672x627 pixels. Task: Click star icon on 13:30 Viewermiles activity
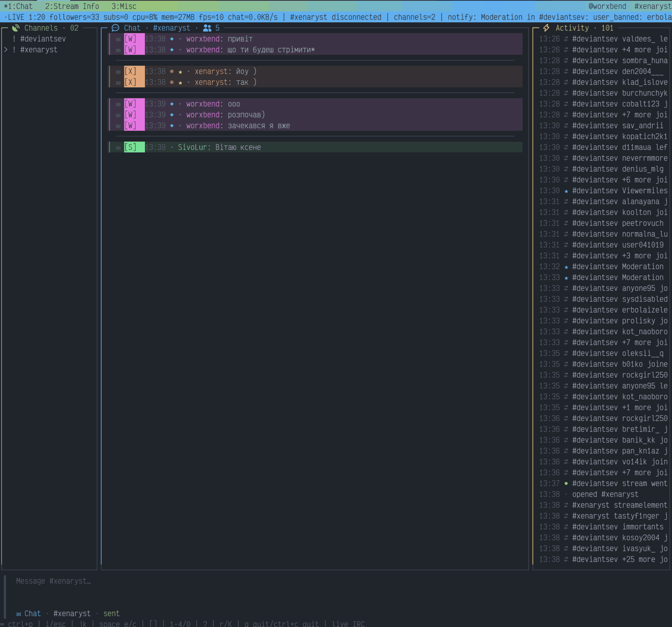pos(566,191)
